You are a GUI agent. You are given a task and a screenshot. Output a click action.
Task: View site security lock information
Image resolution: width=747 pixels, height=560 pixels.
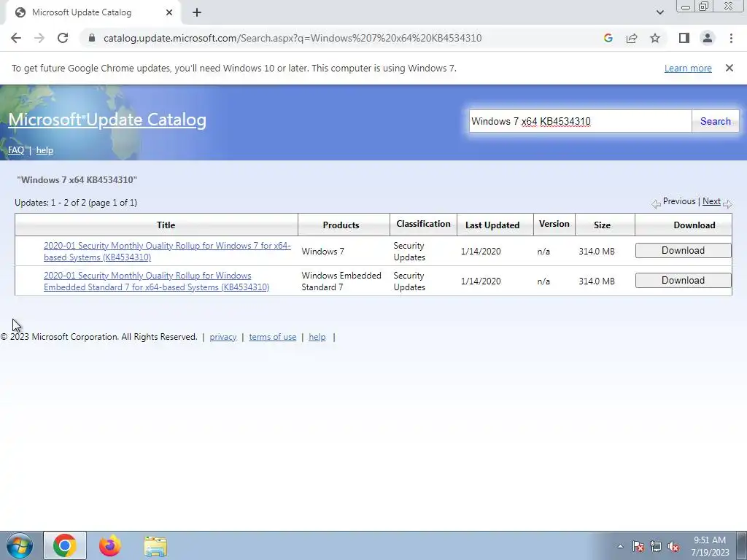click(92, 38)
